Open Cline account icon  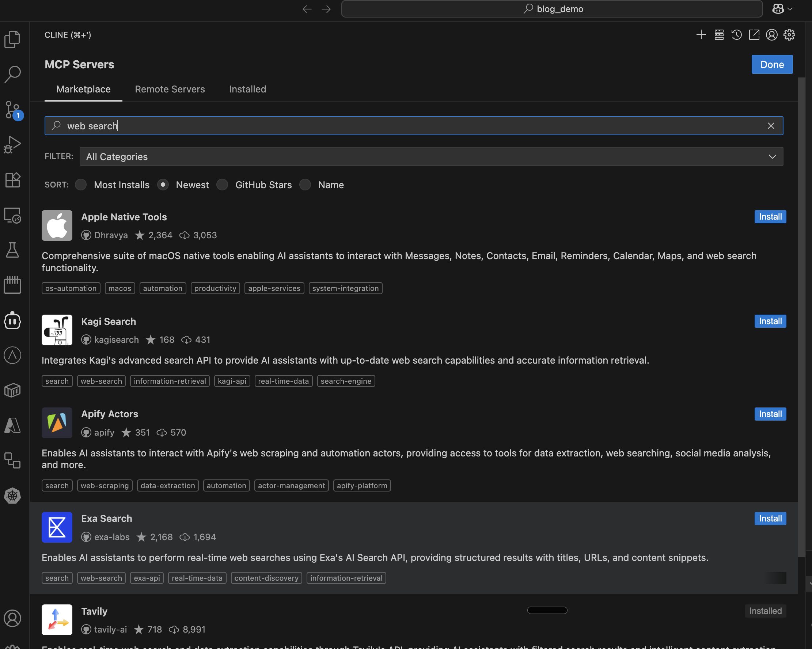point(772,35)
